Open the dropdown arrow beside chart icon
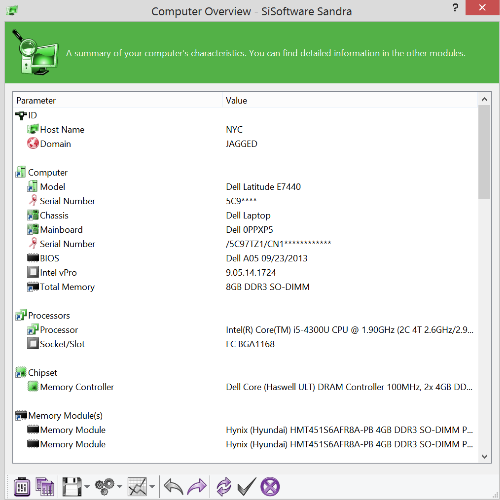 point(152,487)
